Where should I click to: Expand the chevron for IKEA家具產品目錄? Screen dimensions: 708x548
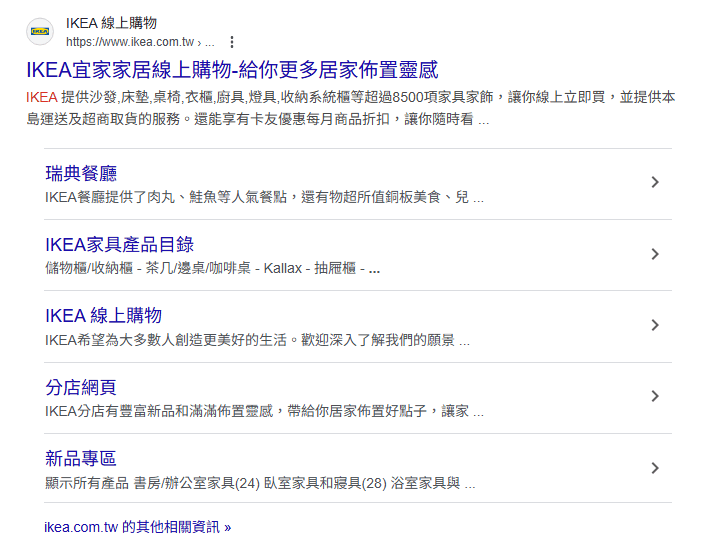click(655, 254)
